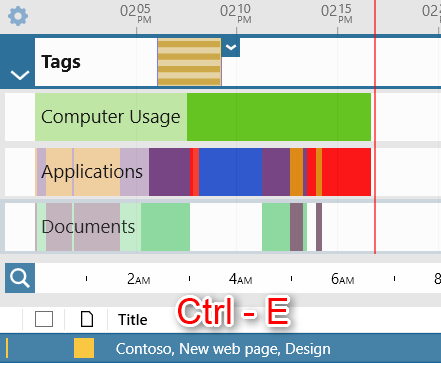This screenshot has width=441, height=387.
Task: Click the dark green Computer Usage segment
Action: [279, 117]
